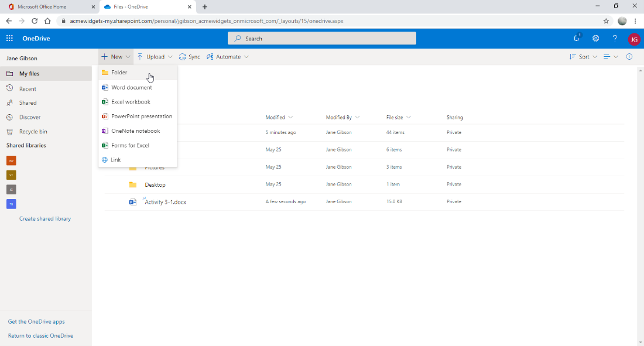Click the orange shared library icon
644x346 pixels.
point(11,160)
